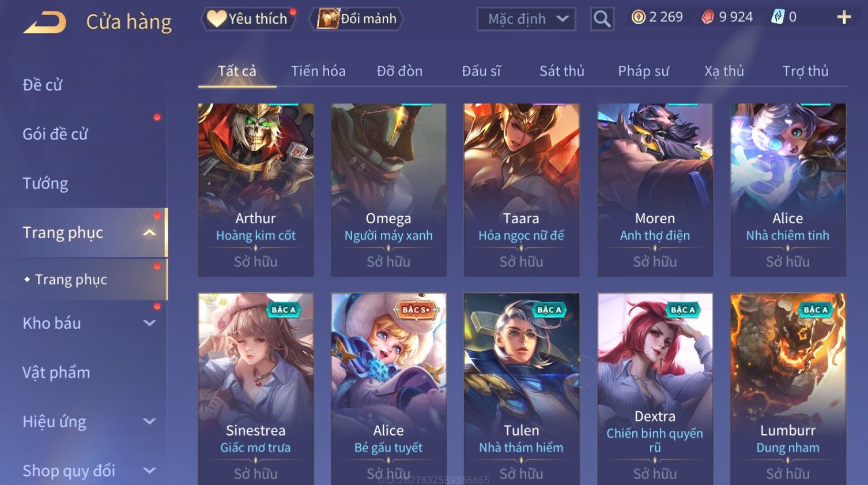
Task: Click the plus icon to add currency
Action: pyautogui.click(x=844, y=17)
